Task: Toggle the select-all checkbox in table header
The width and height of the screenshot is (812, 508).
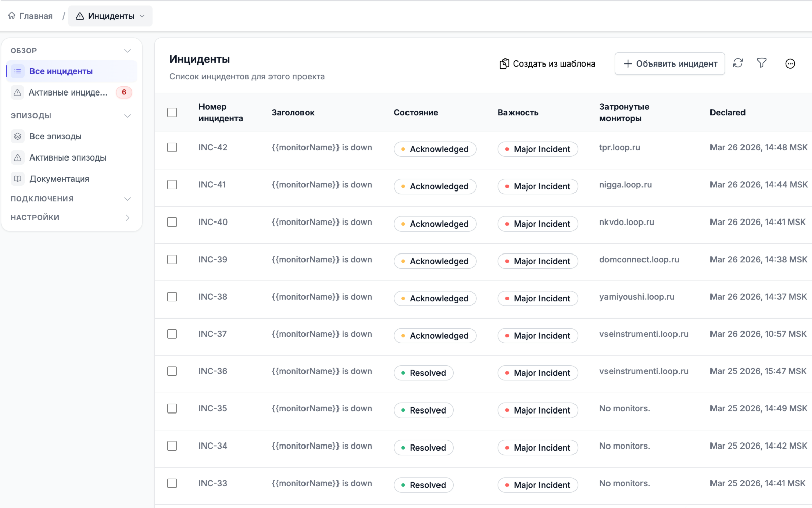Action: pos(172,112)
